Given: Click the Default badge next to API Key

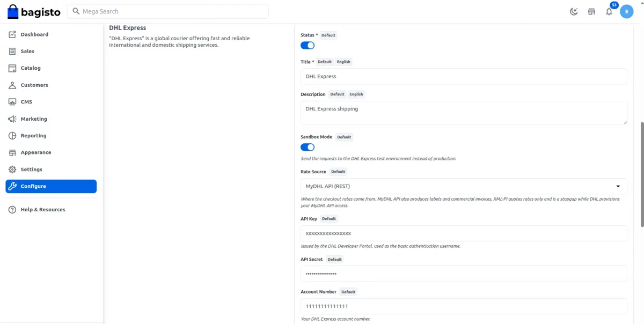Looking at the screenshot, I should click(329, 219).
